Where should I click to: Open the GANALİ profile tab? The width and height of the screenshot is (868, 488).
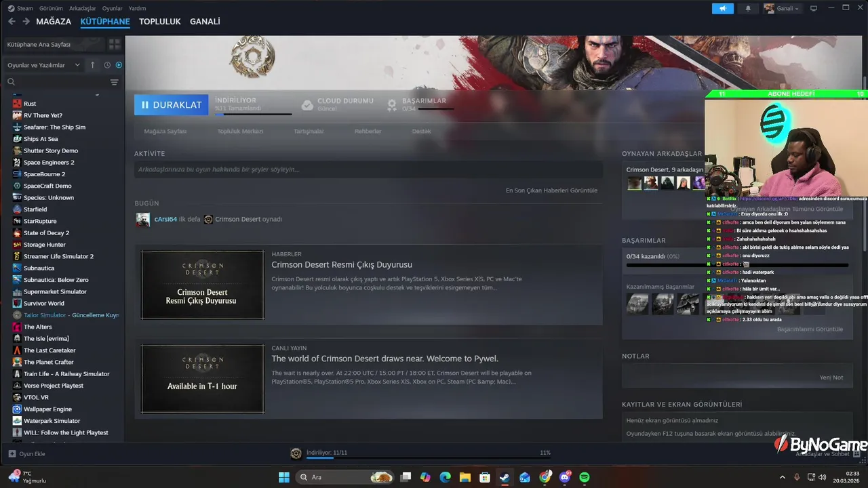tap(205, 22)
